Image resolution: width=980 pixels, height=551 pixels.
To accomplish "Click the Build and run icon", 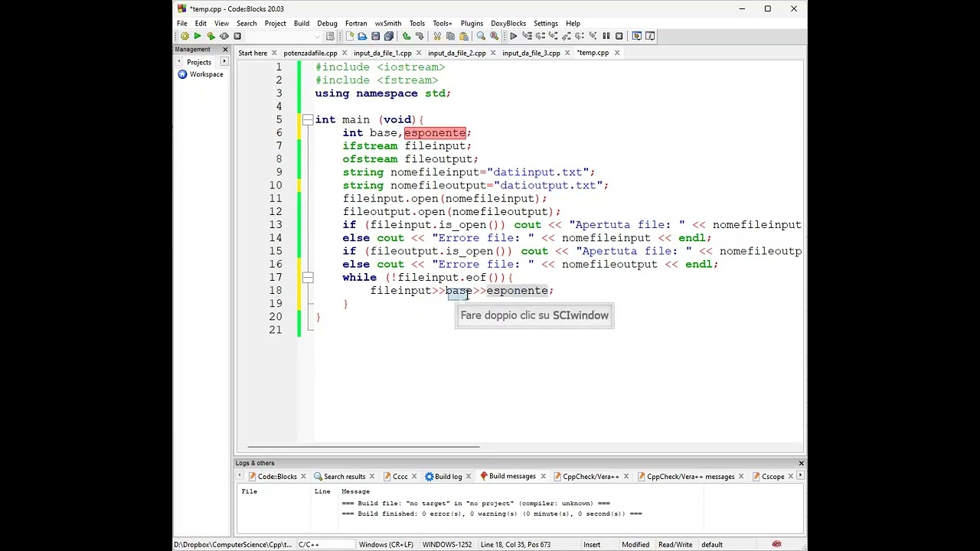I will 211,36.
